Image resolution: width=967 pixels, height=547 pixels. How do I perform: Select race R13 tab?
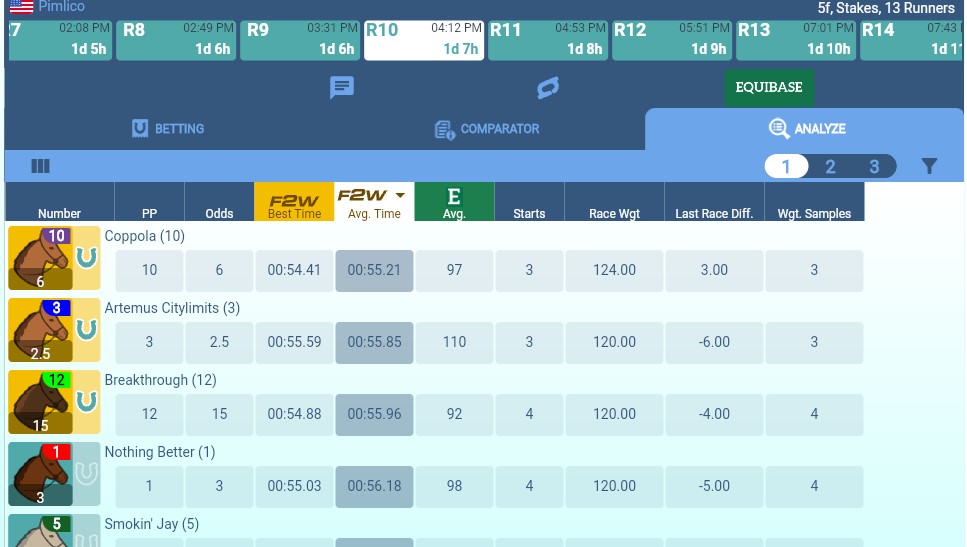796,39
